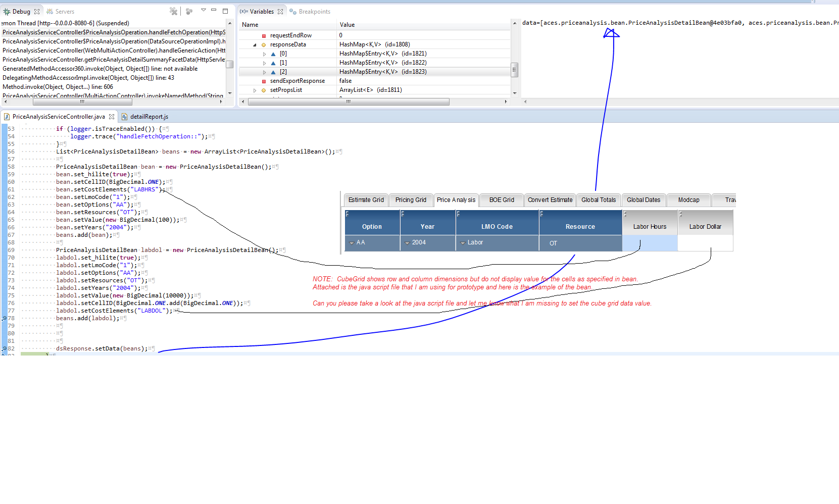
Task: Open the Debug view menu dropdown
Action: pos(204,11)
